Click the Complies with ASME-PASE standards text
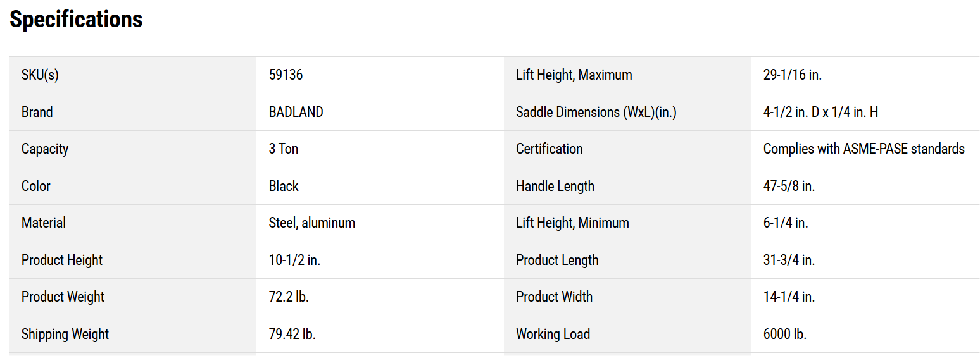Viewport: 980px width, 356px height. (864, 149)
